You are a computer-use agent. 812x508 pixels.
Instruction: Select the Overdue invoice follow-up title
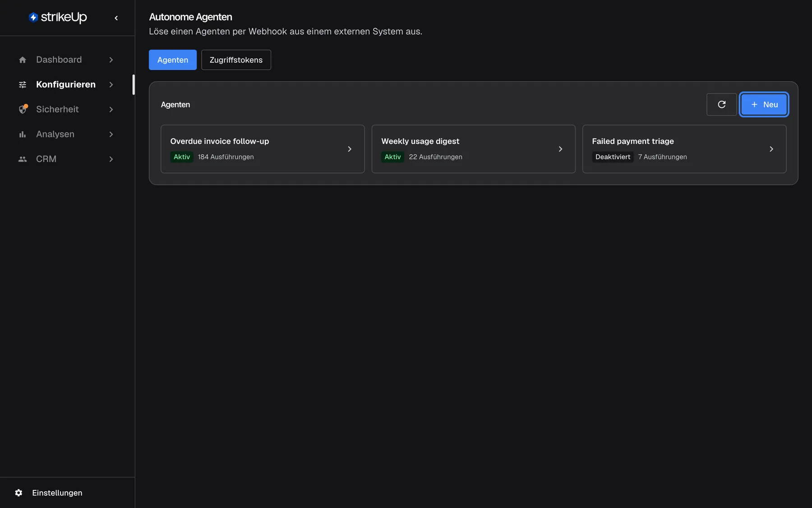pos(219,141)
